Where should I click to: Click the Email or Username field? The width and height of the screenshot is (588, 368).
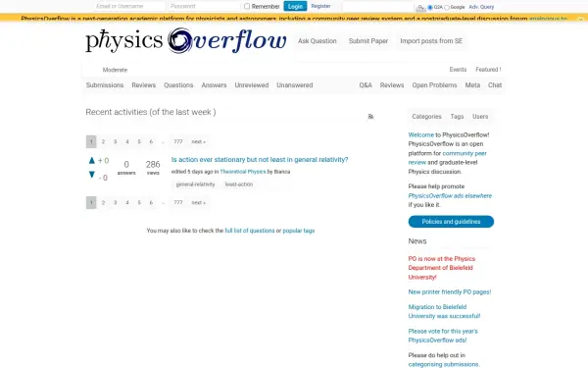click(x=129, y=7)
